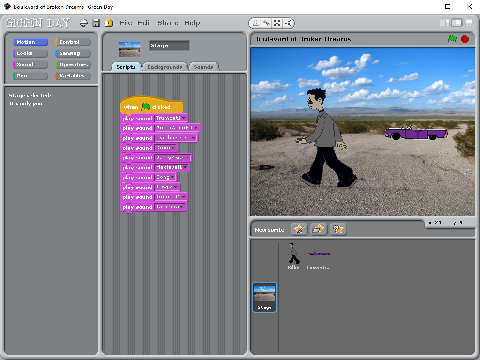Select the Control block category
Viewport: 480px width, 360px height.
coord(73,42)
